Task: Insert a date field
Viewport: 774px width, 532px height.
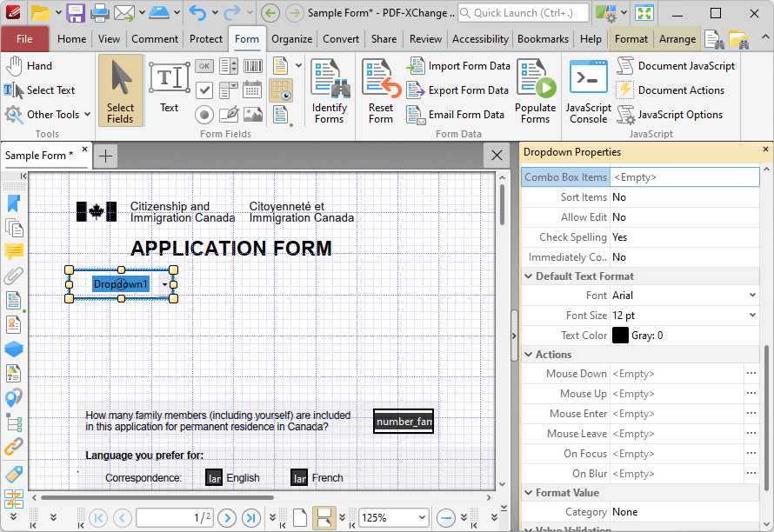Action: point(253,90)
